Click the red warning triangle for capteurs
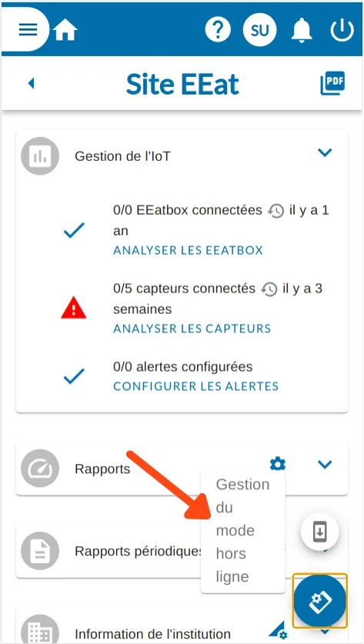The width and height of the screenshot is (364, 644). (x=74, y=308)
